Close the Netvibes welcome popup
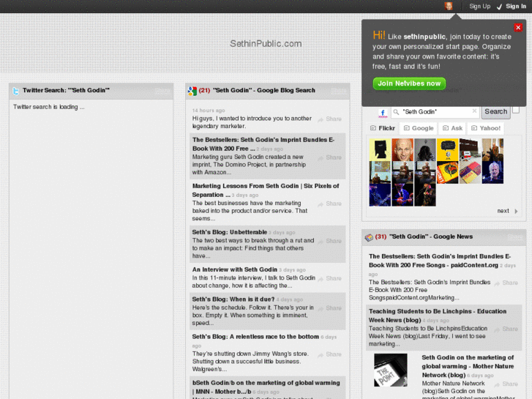The height and width of the screenshot is (399, 532). (x=518, y=28)
